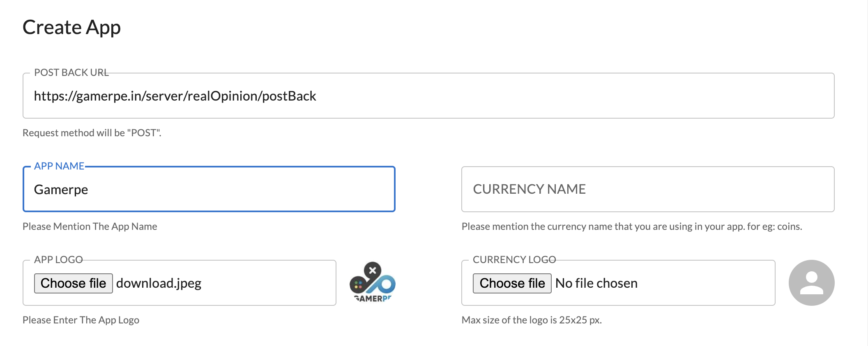
Task: Select the Currency Name input field
Action: (647, 189)
